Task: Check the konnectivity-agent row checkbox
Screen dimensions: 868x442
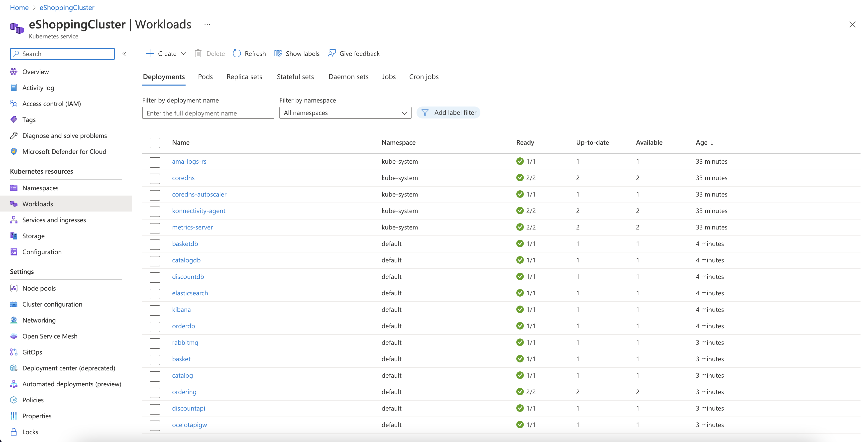Action: tap(155, 212)
